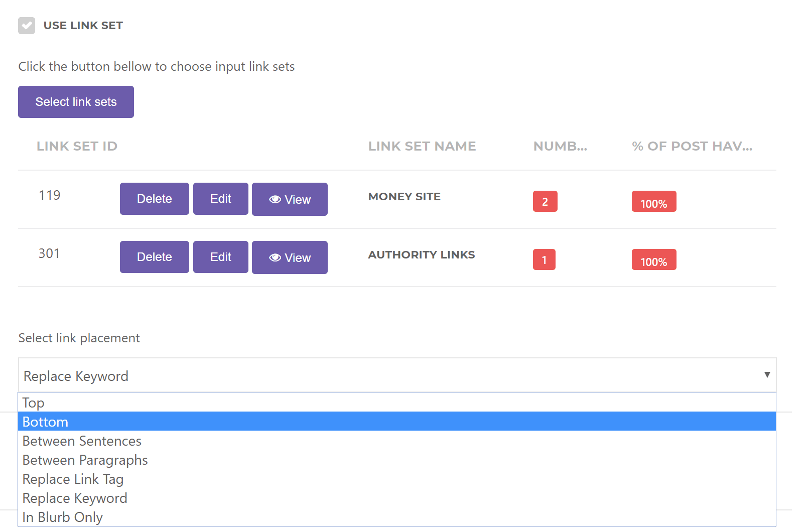Choose Top from placement options
This screenshot has width=810, height=532.
pos(34,403)
